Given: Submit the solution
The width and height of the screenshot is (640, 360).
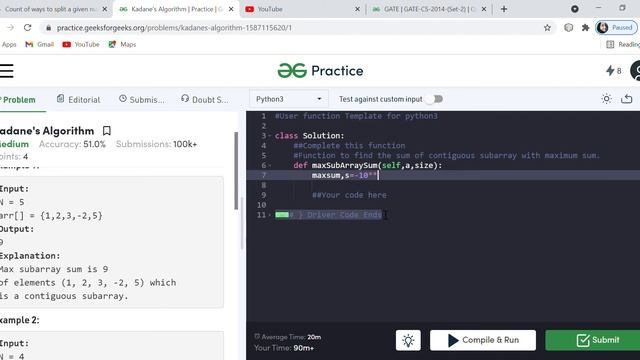Looking at the screenshot, I should coord(593,340).
